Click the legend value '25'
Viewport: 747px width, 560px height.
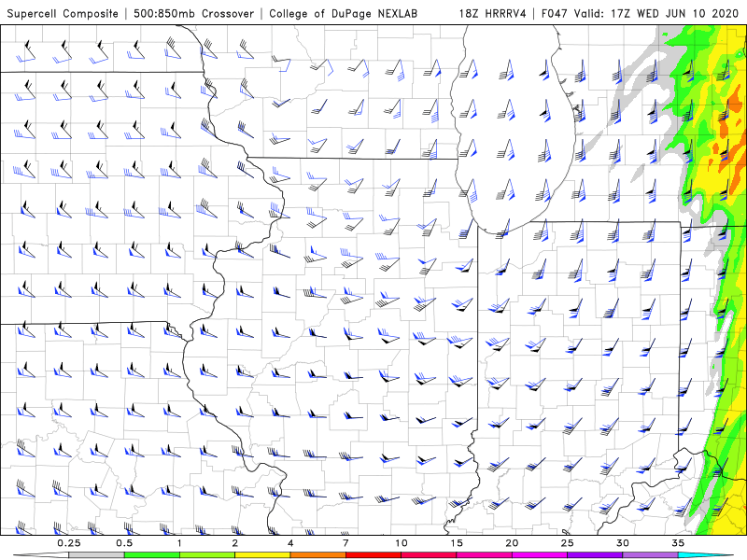coord(567,543)
